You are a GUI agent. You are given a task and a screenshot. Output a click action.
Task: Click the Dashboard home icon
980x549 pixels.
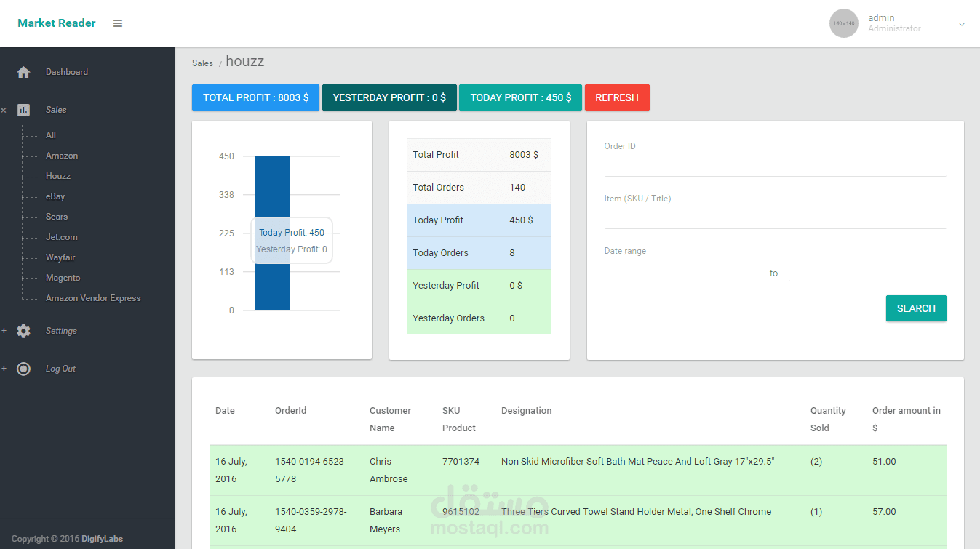(23, 72)
